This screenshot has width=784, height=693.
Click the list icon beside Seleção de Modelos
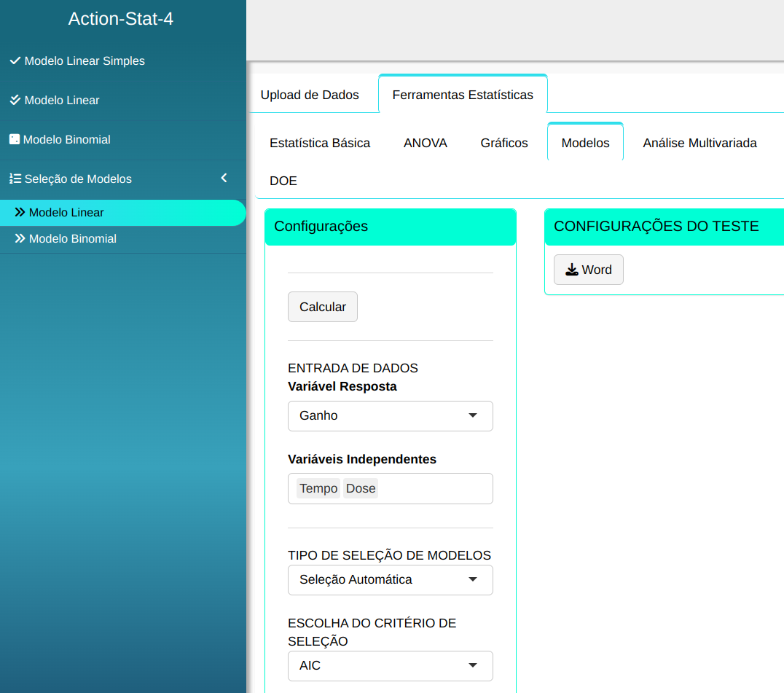coord(15,179)
